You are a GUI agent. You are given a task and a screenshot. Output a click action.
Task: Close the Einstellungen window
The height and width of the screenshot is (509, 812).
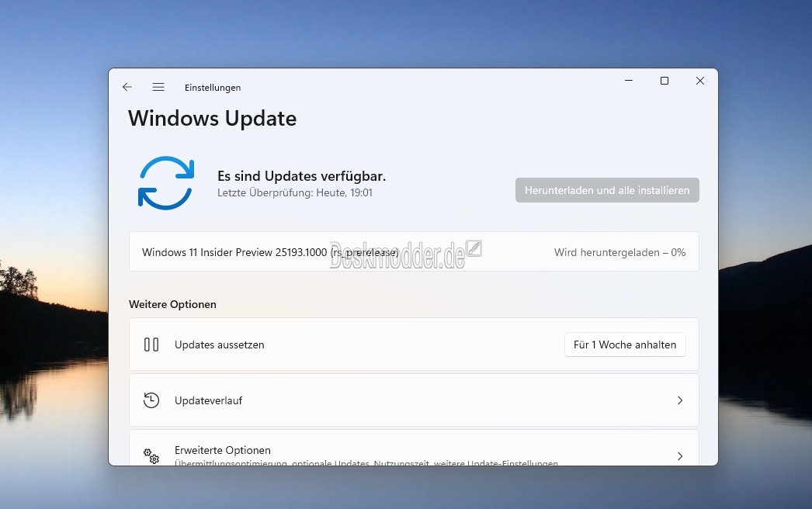[x=700, y=81]
